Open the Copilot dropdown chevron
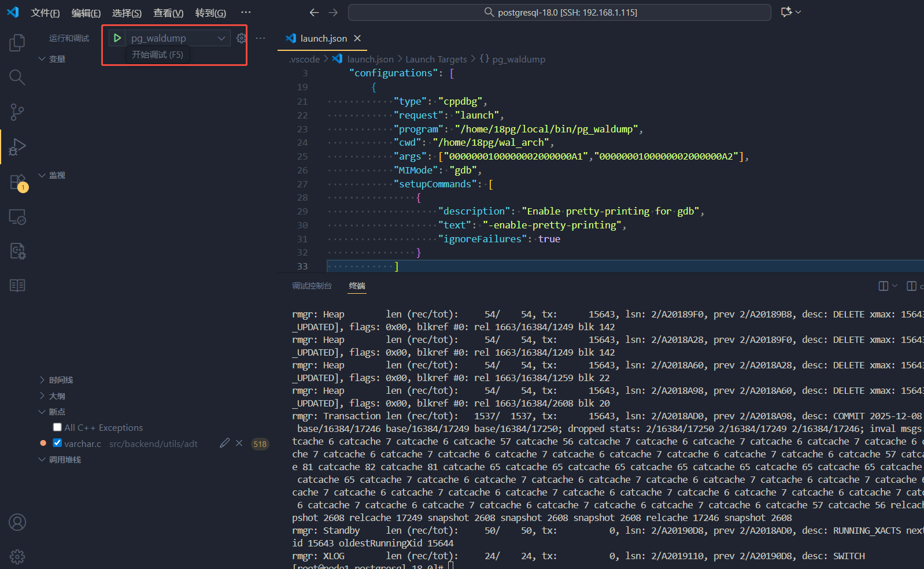This screenshot has height=569, width=924. click(x=799, y=12)
